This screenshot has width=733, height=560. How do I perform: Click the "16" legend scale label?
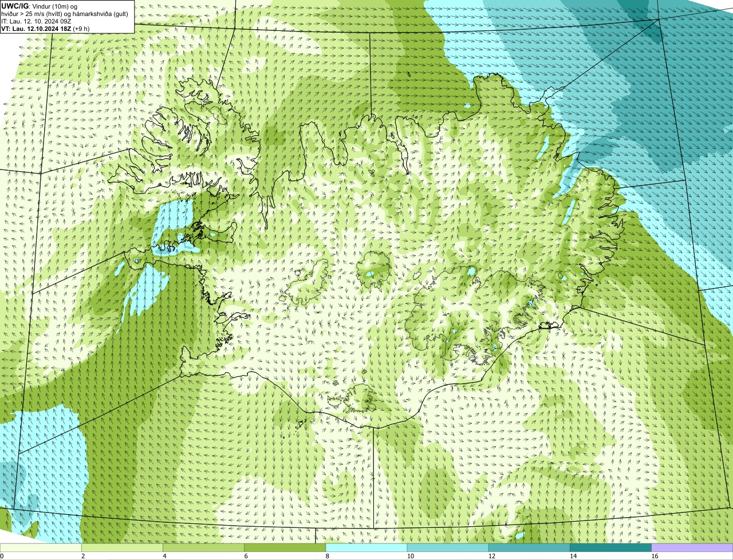click(x=655, y=556)
